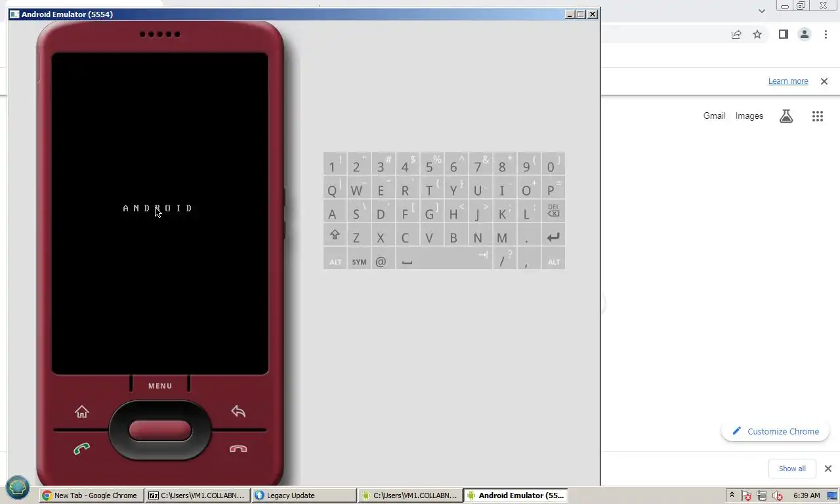The height and width of the screenshot is (504, 840).
Task: Tap the red End Call button
Action: click(x=238, y=449)
